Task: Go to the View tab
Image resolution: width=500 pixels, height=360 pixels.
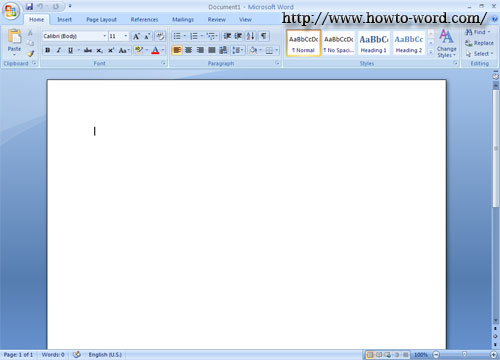Action: tap(245, 20)
